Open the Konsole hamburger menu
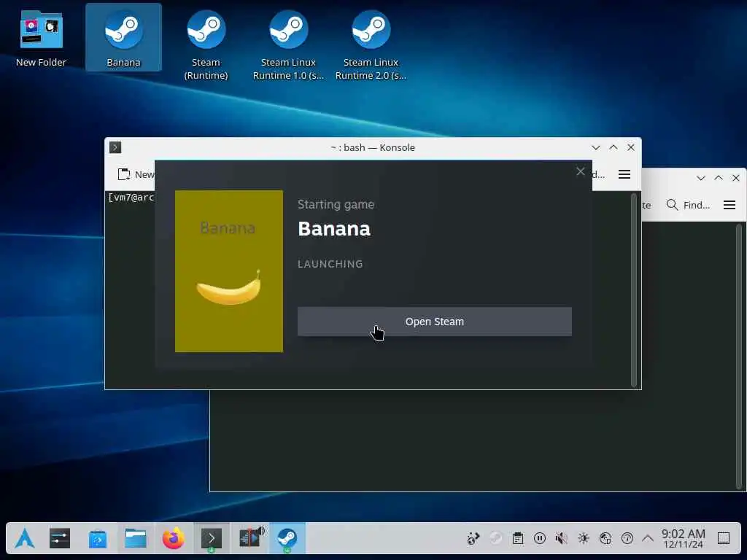747x560 pixels. [624, 174]
